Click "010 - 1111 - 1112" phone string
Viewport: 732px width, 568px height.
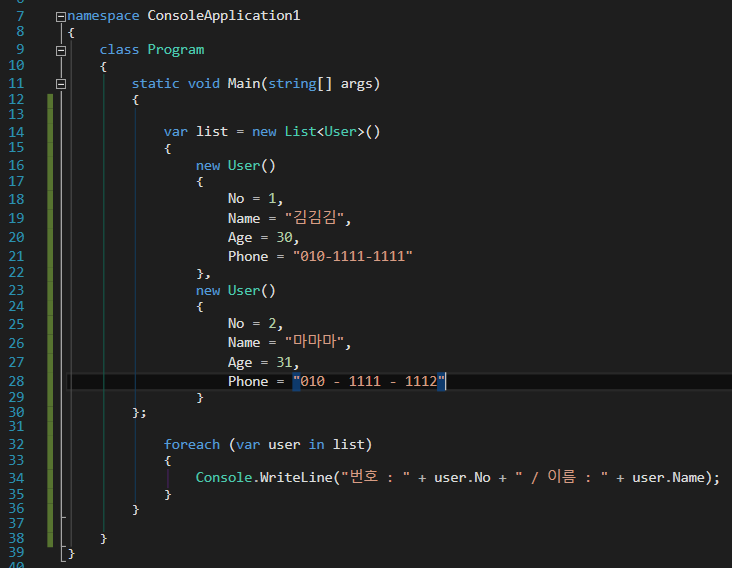point(369,381)
